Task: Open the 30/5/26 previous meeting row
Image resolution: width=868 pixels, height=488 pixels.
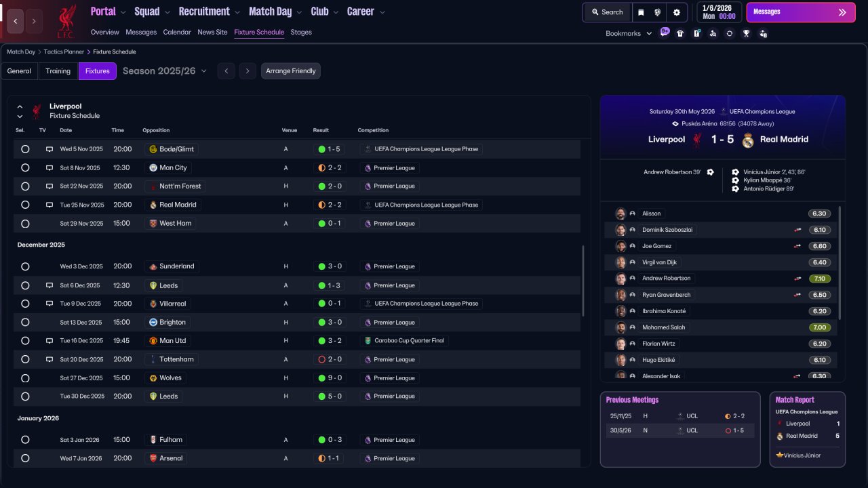Action: point(680,430)
